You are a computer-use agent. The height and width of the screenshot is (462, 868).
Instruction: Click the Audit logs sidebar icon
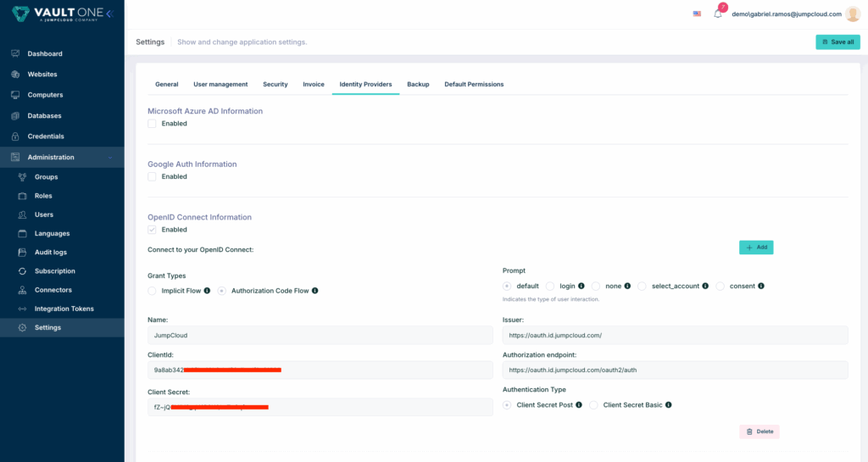coord(23,253)
